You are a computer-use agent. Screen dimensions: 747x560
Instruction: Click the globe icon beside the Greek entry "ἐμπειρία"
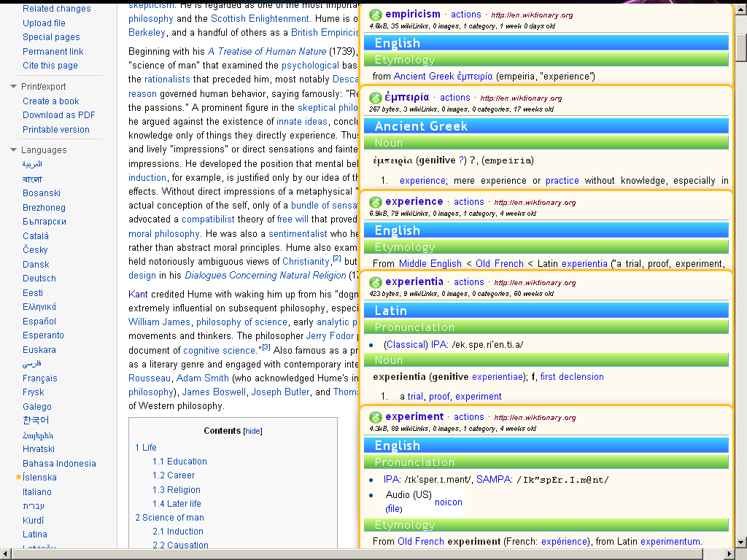pyautogui.click(x=376, y=97)
